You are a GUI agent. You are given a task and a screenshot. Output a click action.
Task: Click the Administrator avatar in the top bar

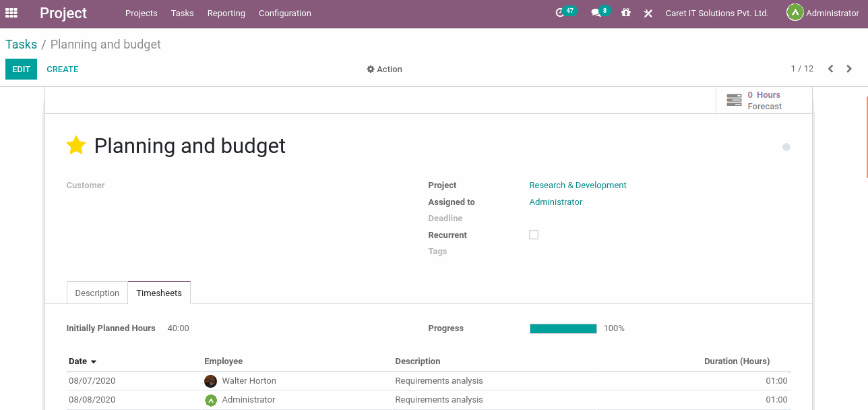[x=795, y=12]
